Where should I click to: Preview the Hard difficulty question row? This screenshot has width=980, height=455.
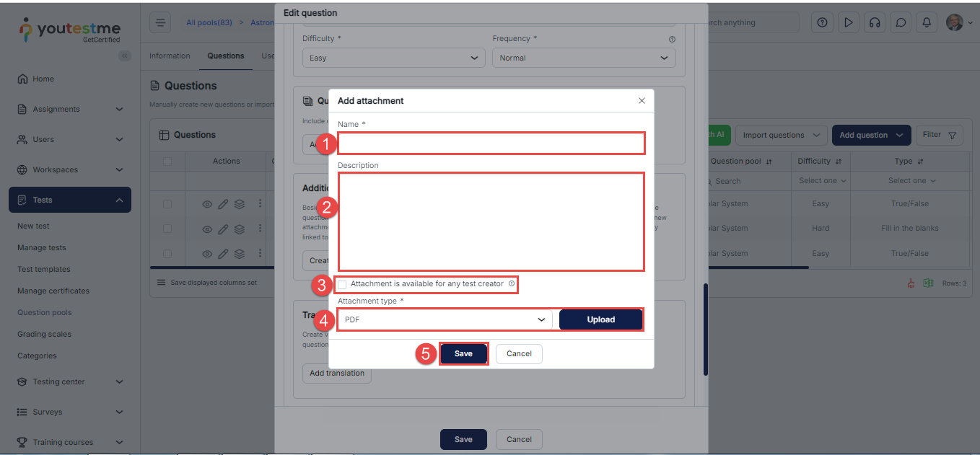point(207,229)
